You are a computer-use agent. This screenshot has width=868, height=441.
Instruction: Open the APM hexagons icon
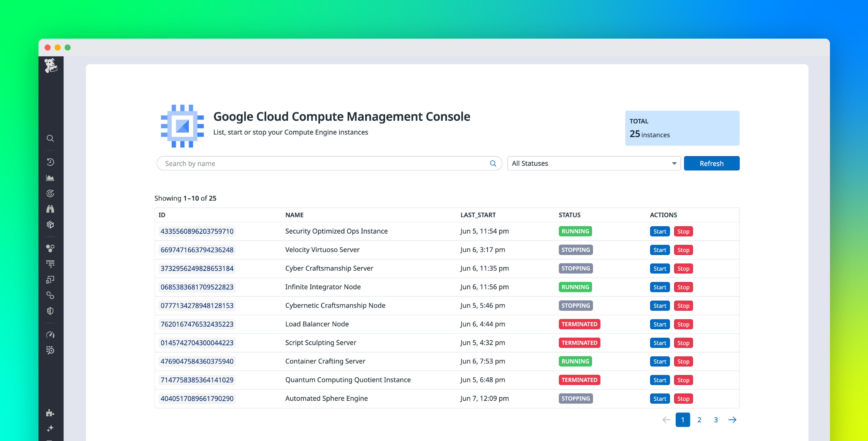tap(50, 248)
